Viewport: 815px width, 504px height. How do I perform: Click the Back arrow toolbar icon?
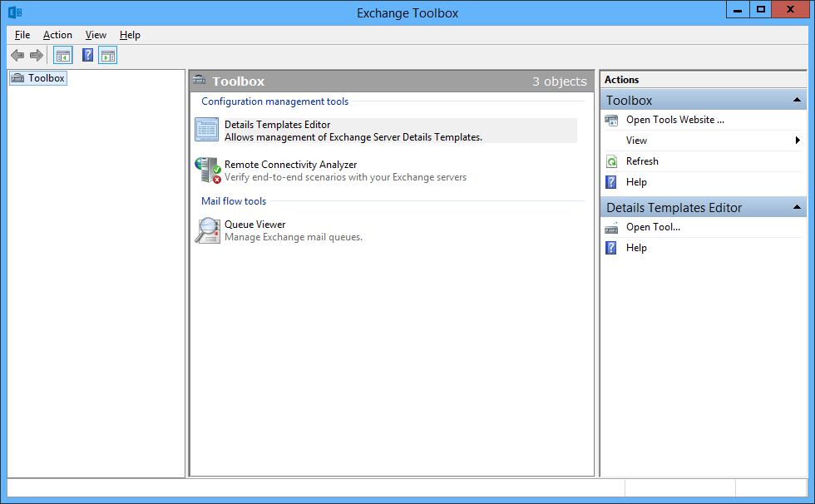click(17, 55)
